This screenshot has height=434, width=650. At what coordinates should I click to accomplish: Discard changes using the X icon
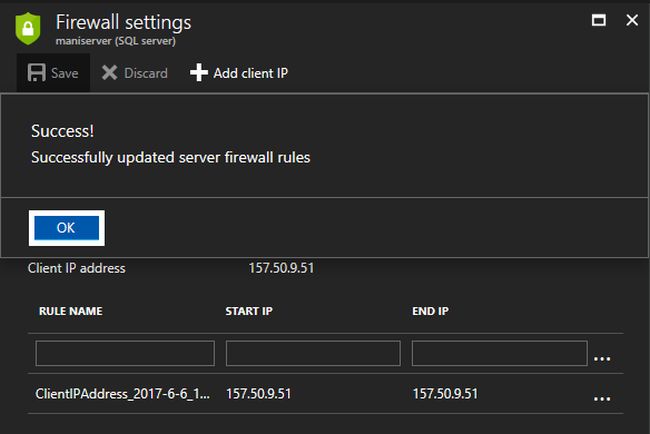coord(110,73)
